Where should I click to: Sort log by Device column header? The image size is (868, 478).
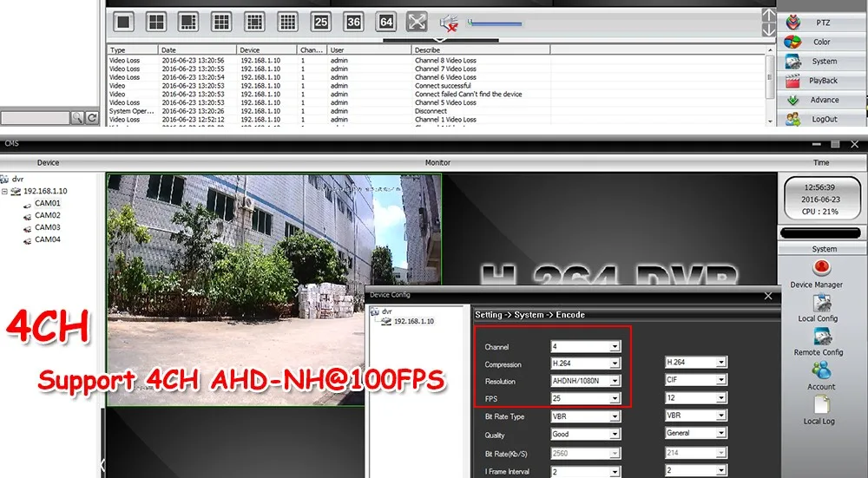click(266, 49)
